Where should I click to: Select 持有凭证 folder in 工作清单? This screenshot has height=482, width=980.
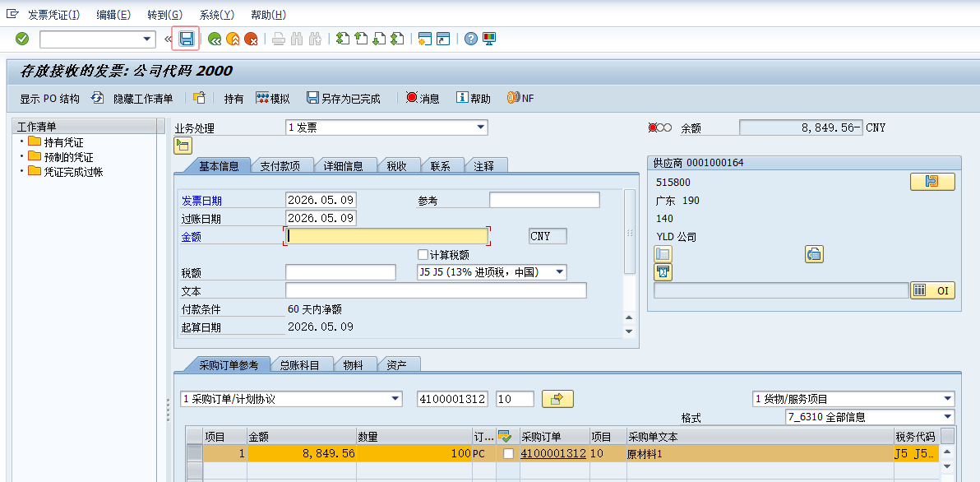tap(55, 142)
